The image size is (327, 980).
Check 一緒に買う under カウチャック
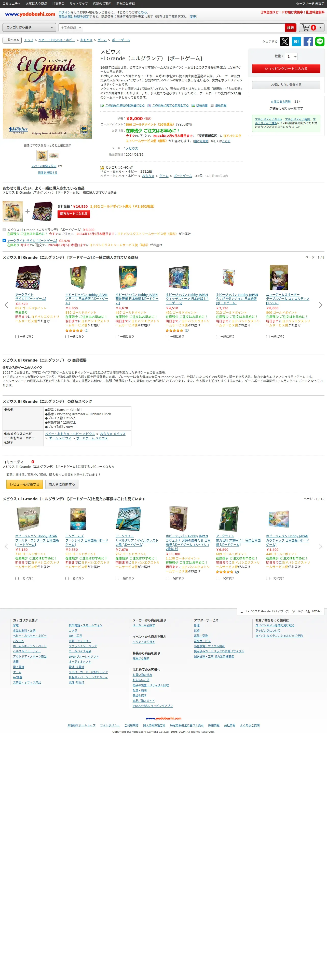(268, 578)
